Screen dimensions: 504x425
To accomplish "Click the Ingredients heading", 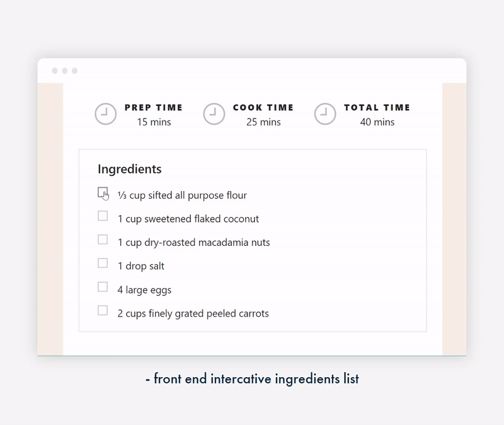I will (x=129, y=169).
